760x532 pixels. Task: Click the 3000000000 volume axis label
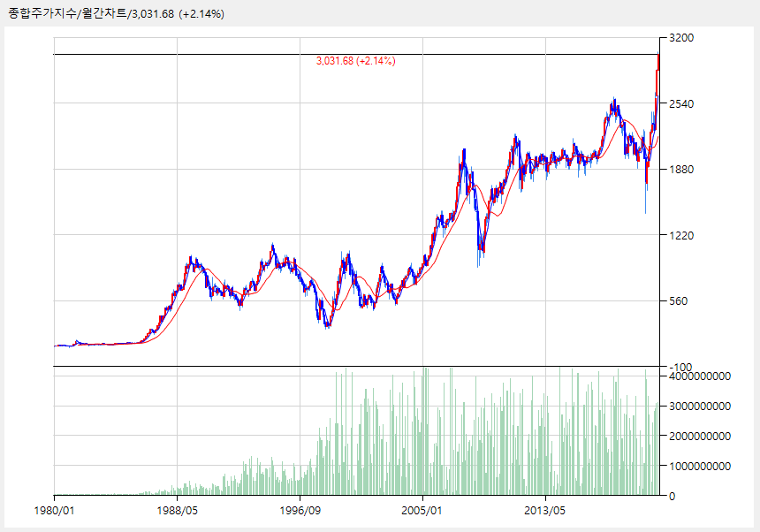(x=699, y=407)
